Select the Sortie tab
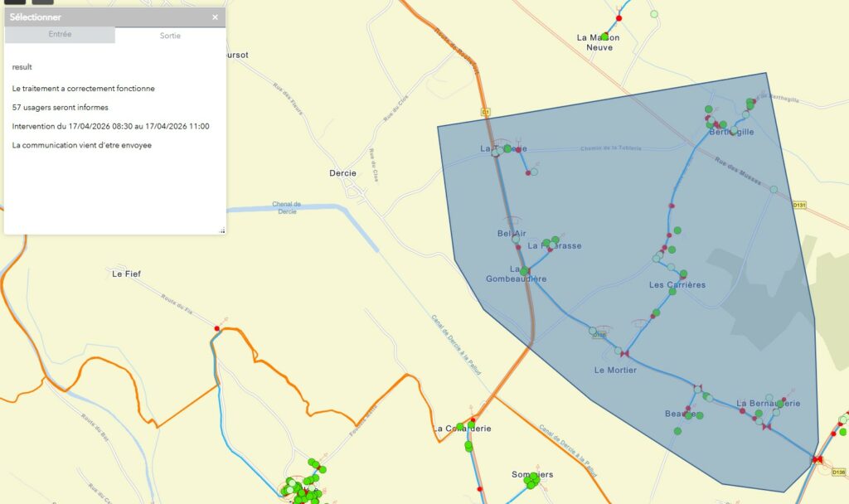Screen dimensions: 849x504 [x=170, y=36]
